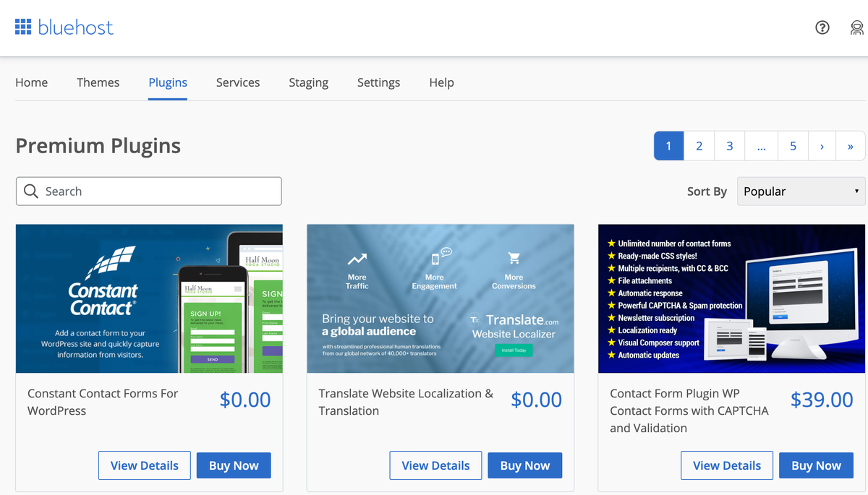Click the Bluehost grid logo icon
Viewport: 868px width, 495px height.
(x=23, y=27)
